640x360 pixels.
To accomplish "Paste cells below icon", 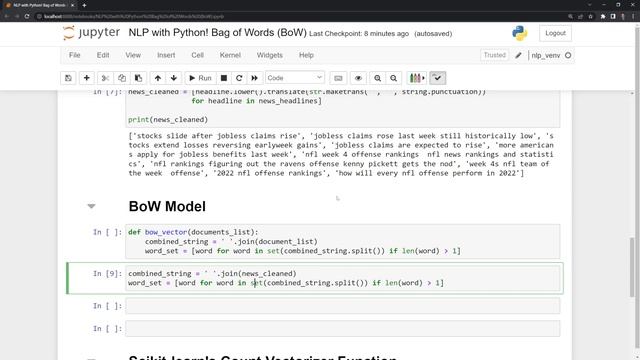I will 138,78.
